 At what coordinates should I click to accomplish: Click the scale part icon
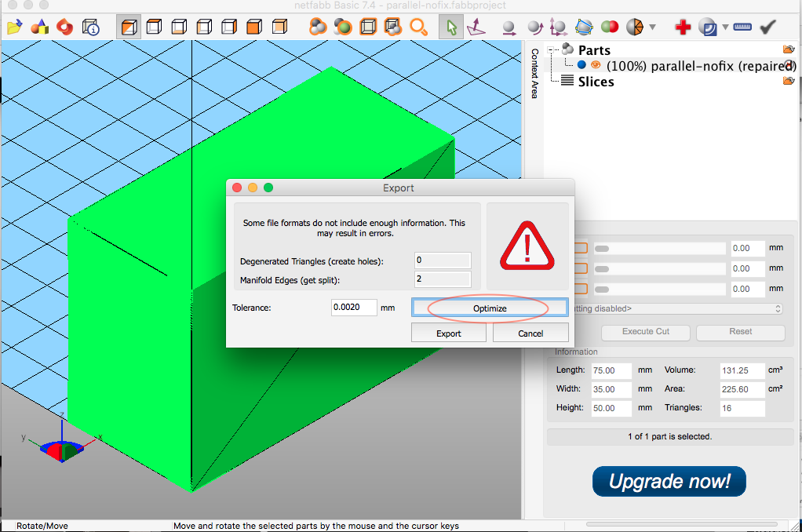[x=558, y=27]
